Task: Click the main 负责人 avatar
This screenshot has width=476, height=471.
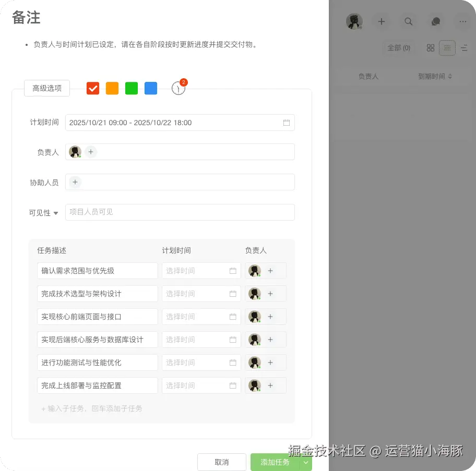Action: coord(75,152)
